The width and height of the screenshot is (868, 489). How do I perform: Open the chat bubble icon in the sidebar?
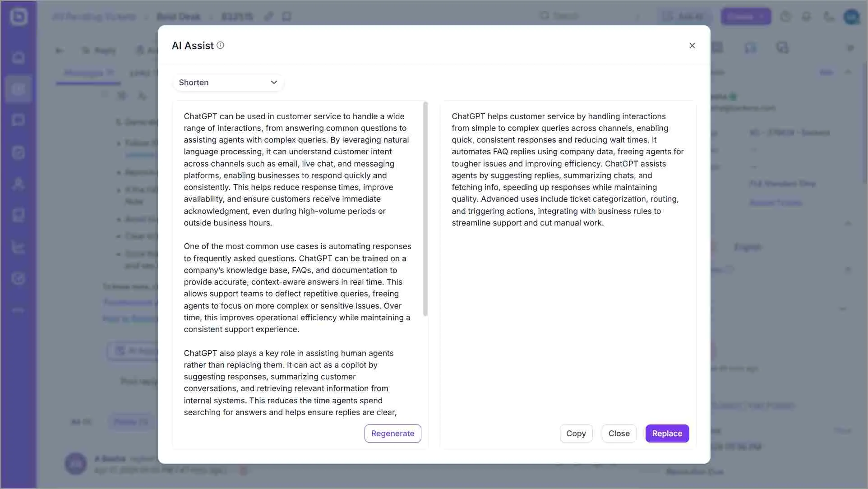[x=18, y=120]
